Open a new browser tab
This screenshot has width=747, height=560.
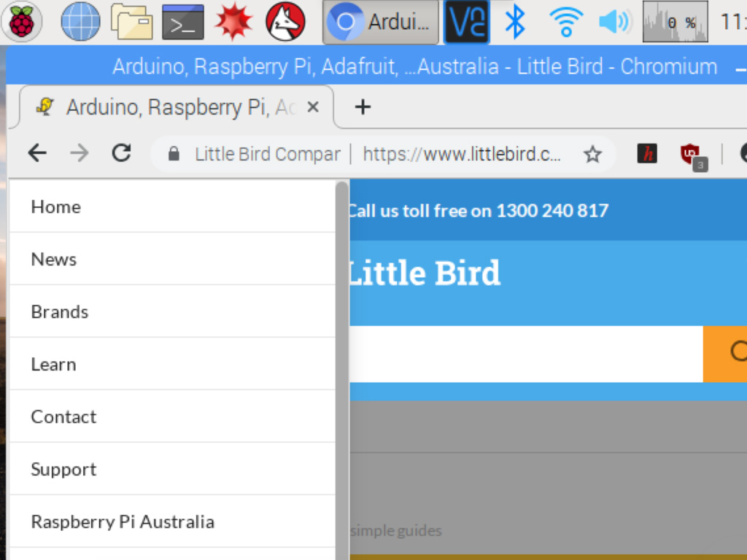click(363, 106)
